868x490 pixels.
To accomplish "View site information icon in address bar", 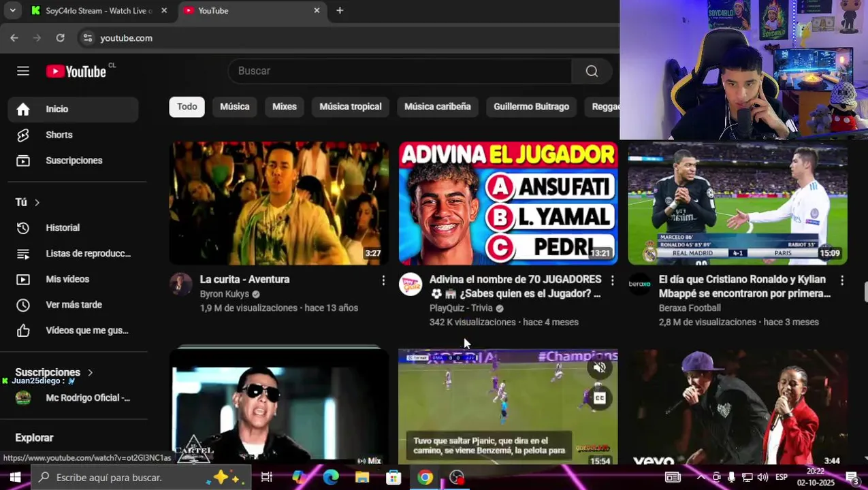I will click(87, 38).
